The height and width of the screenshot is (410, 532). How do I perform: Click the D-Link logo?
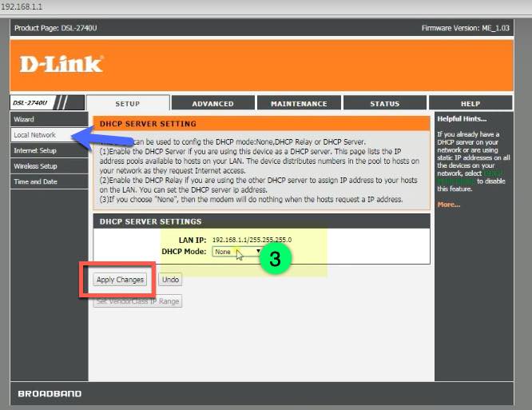pyautogui.click(x=62, y=64)
